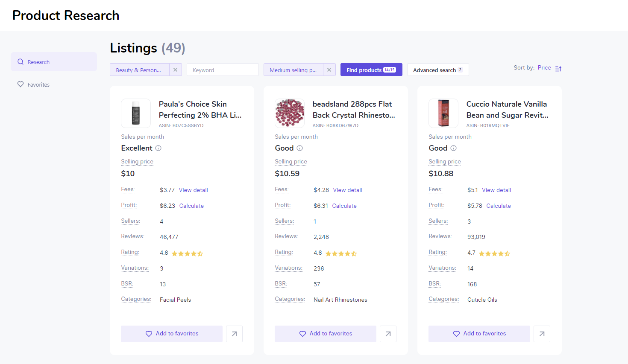This screenshot has height=364, width=628.
Task: Open beadsland rhinestones external link arrow
Action: point(388,334)
